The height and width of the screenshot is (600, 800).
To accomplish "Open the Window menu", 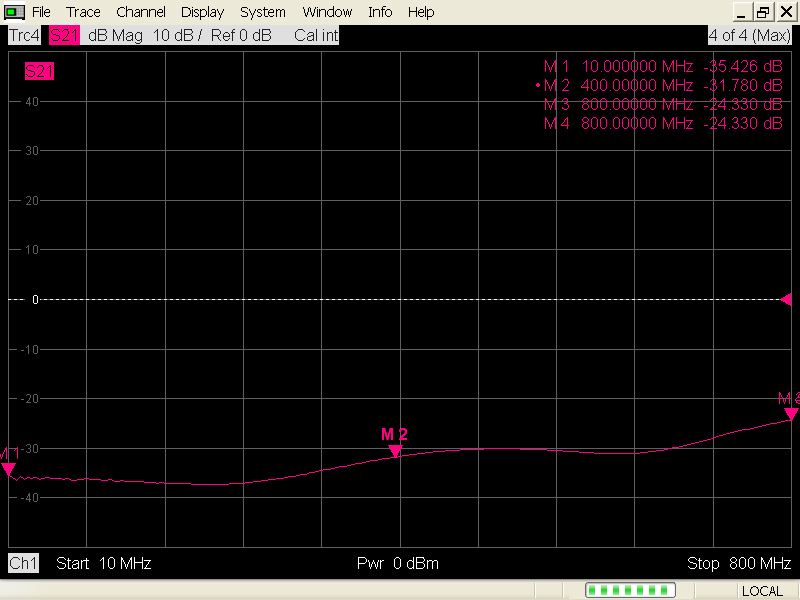I will [x=327, y=12].
